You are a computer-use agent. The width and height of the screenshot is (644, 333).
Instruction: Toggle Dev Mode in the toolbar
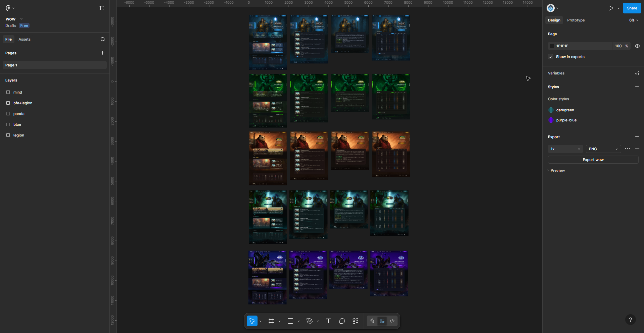[x=392, y=321]
